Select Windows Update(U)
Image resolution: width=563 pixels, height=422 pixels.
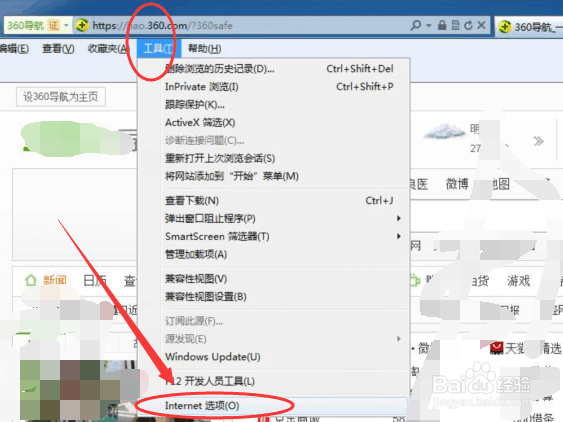273,357
